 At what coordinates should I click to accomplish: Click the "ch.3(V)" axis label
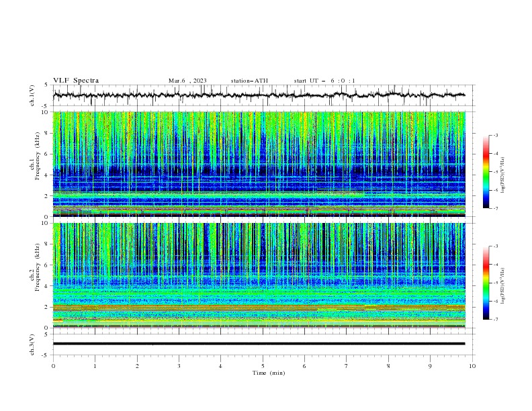pyautogui.click(x=32, y=345)
